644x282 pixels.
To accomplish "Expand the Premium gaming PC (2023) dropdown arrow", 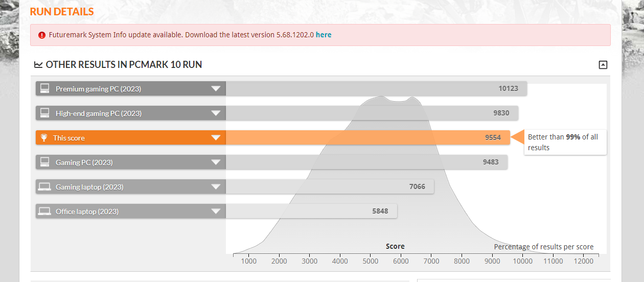I will coord(216,88).
